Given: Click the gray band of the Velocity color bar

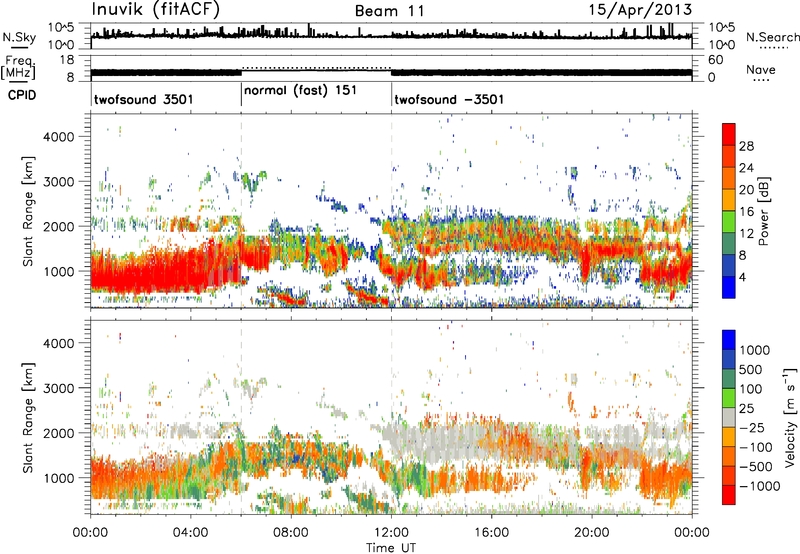Looking at the screenshot, I should [x=729, y=418].
